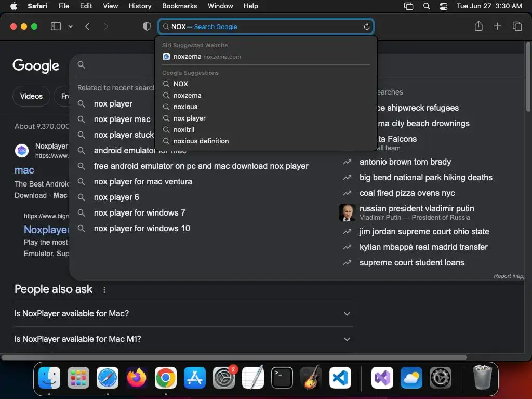Open trending antonio brown tom brady
The image size is (532, 399).
click(405, 162)
